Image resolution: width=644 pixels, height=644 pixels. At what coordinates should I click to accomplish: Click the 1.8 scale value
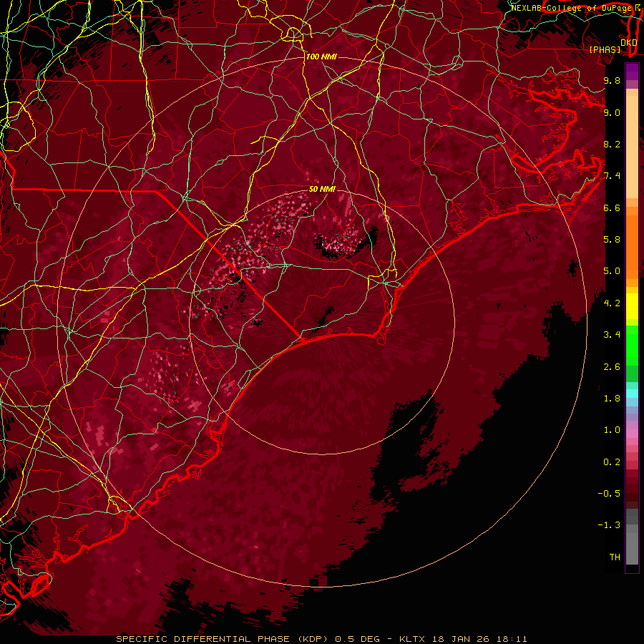click(x=612, y=399)
